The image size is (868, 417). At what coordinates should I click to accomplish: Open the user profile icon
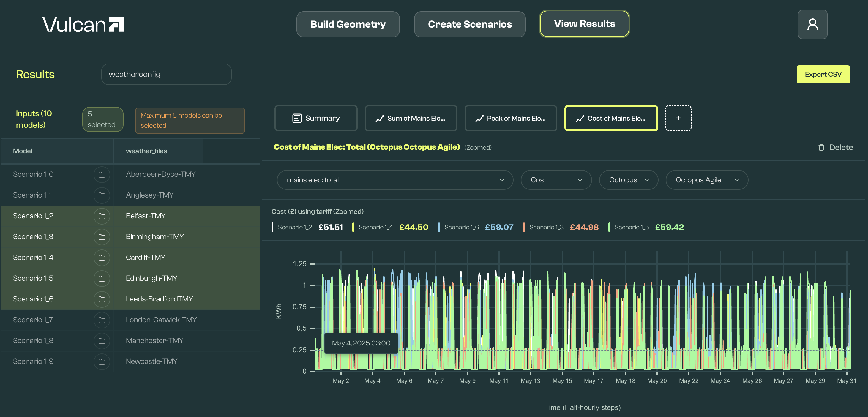point(812,24)
